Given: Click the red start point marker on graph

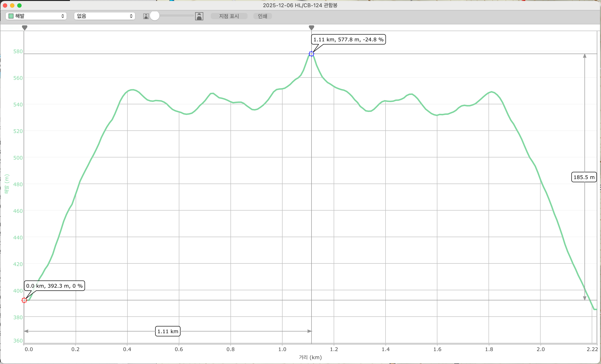Looking at the screenshot, I should pyautogui.click(x=24, y=300).
